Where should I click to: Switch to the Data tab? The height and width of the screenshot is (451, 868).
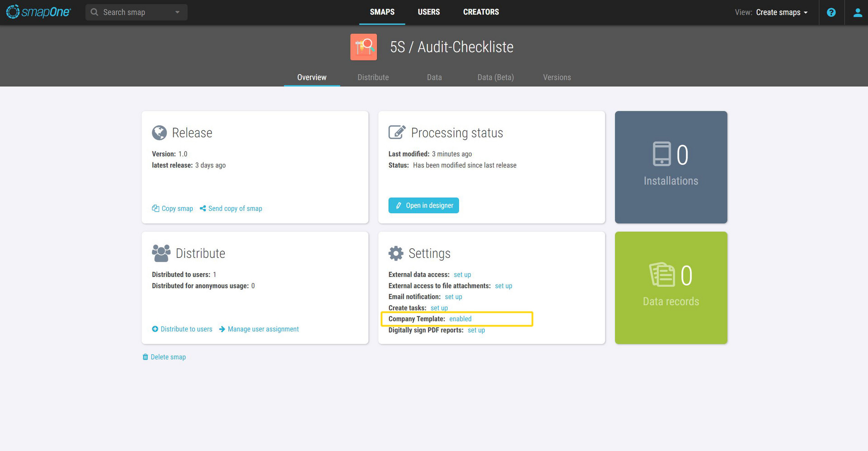tap(434, 77)
